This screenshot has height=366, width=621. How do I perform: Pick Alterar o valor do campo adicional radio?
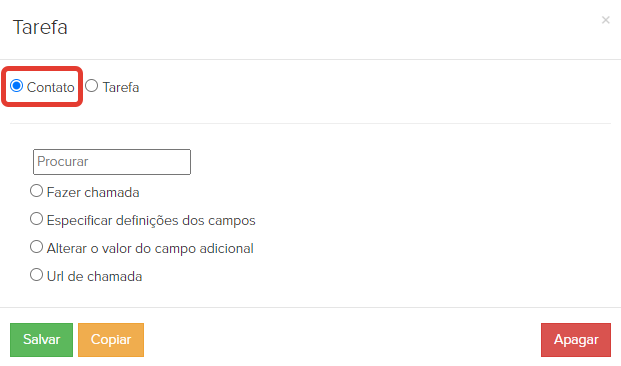[x=36, y=247]
